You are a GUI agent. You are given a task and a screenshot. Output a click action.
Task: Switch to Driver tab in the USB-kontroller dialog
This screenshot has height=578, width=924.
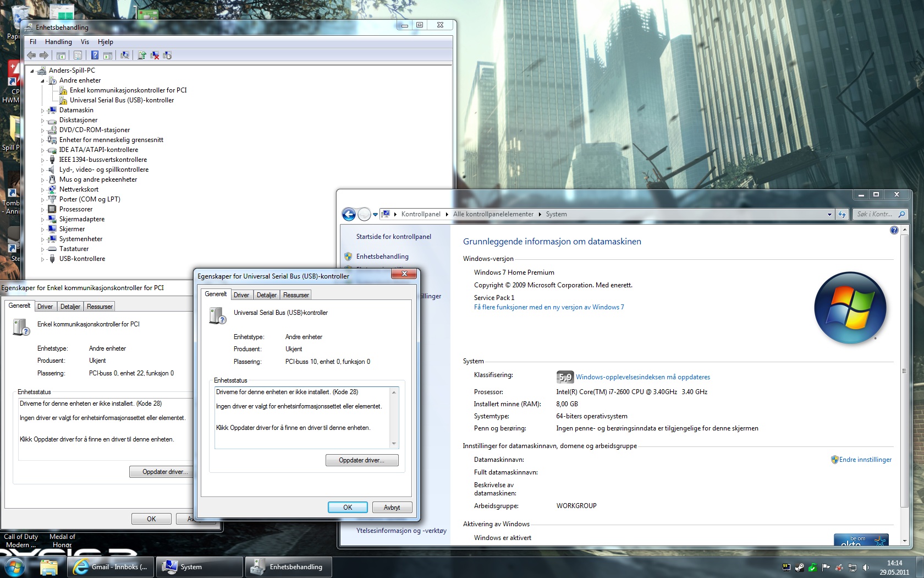[241, 295]
